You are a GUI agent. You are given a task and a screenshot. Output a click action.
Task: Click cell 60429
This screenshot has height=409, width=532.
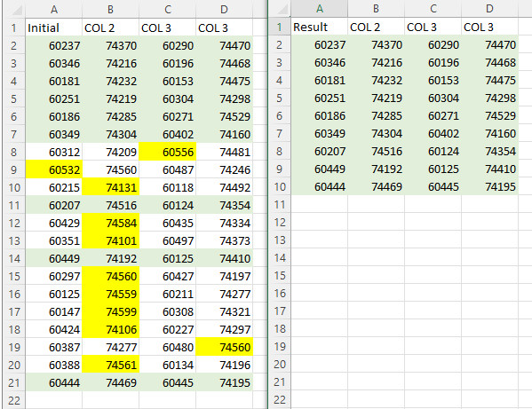point(54,223)
